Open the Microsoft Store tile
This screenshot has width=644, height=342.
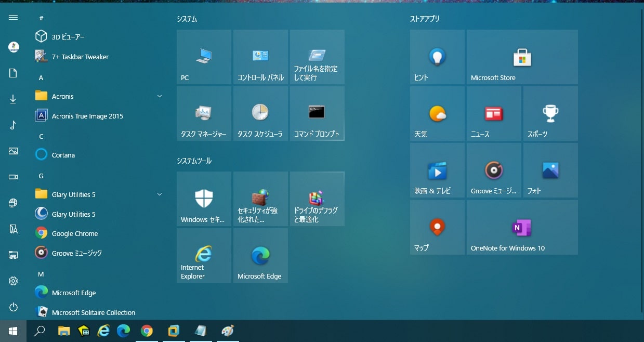(522, 57)
